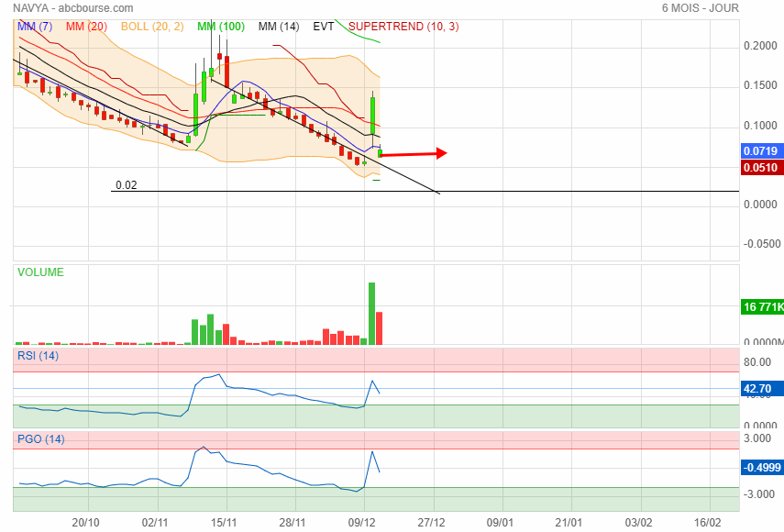Select the MM (7) indicator legend
Viewport: 784px width, 532px height.
pyautogui.click(x=35, y=27)
